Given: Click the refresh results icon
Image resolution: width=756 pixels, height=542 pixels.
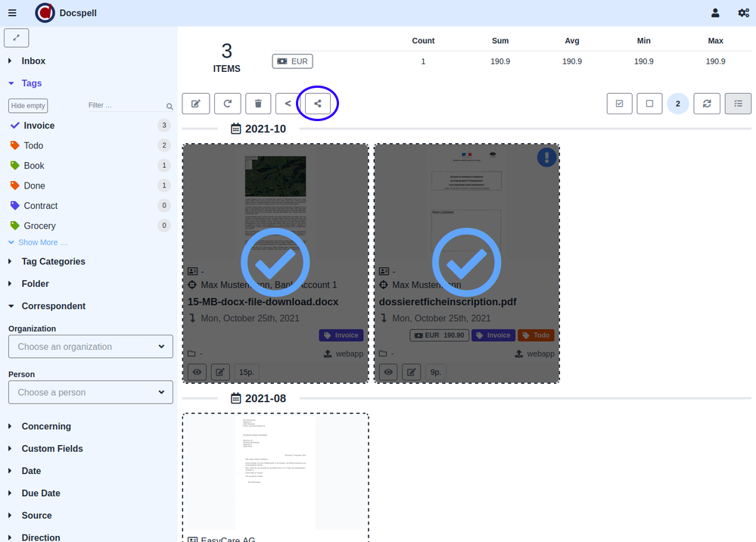Looking at the screenshot, I should pos(707,104).
